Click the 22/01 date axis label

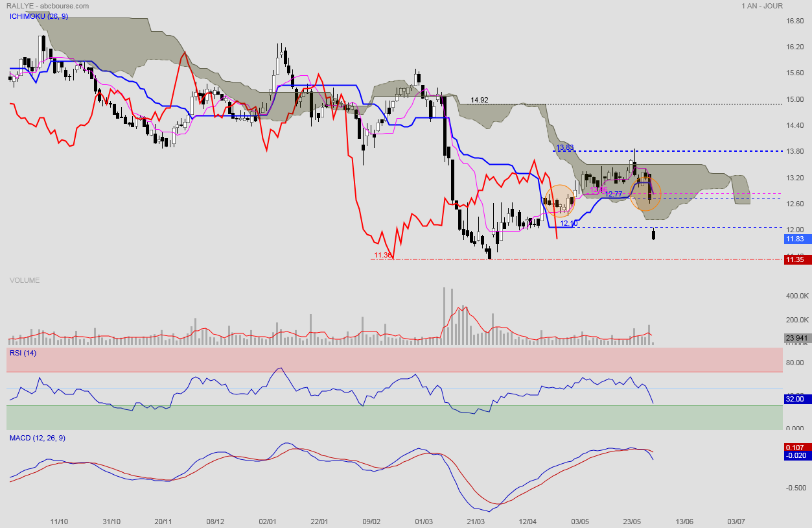(x=319, y=522)
